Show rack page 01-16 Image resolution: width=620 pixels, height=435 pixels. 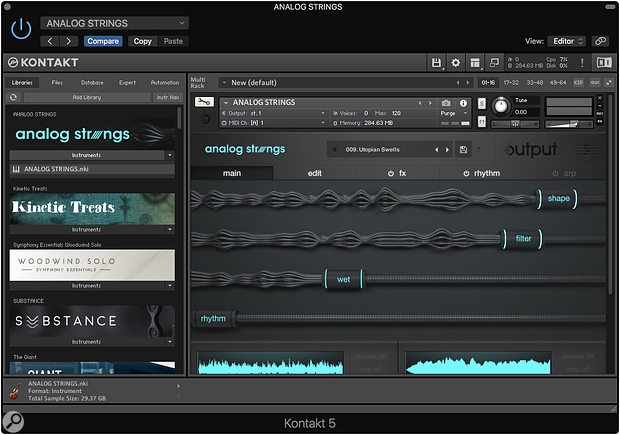click(x=488, y=83)
